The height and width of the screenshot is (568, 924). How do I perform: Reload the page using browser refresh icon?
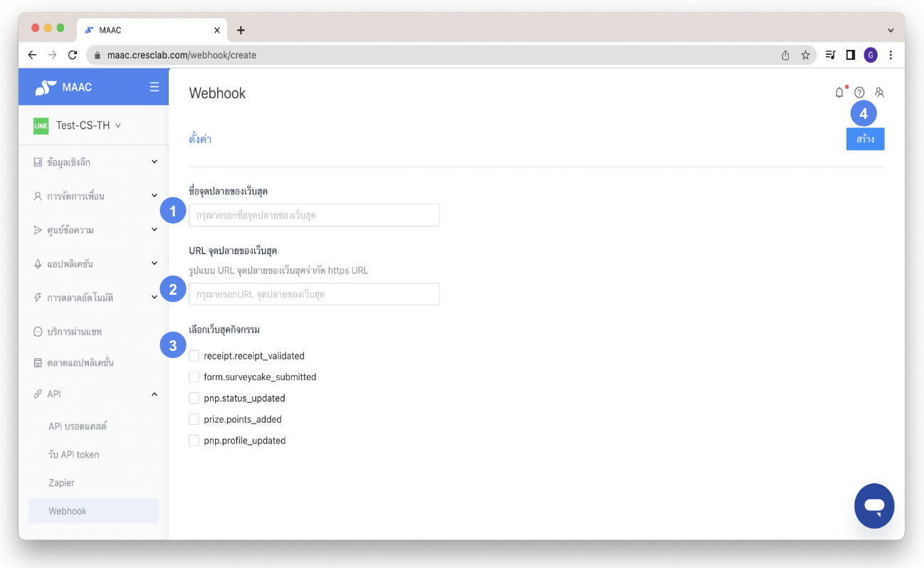pyautogui.click(x=72, y=55)
